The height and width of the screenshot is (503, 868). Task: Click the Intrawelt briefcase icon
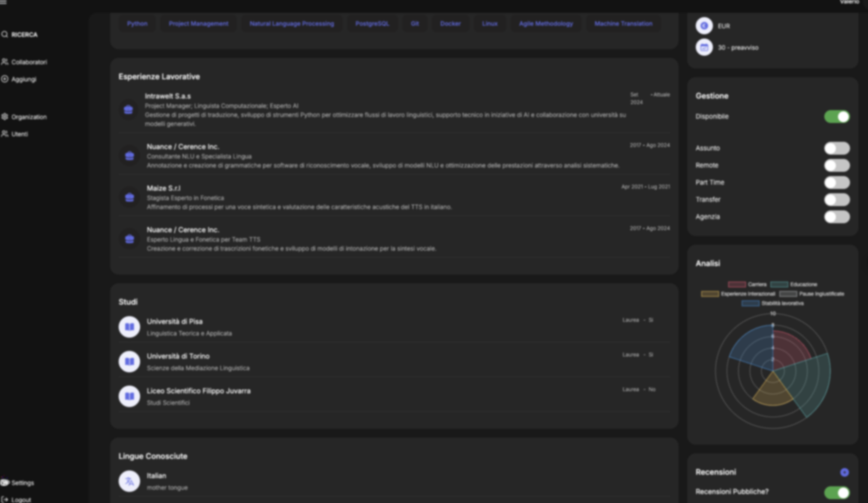coord(128,110)
